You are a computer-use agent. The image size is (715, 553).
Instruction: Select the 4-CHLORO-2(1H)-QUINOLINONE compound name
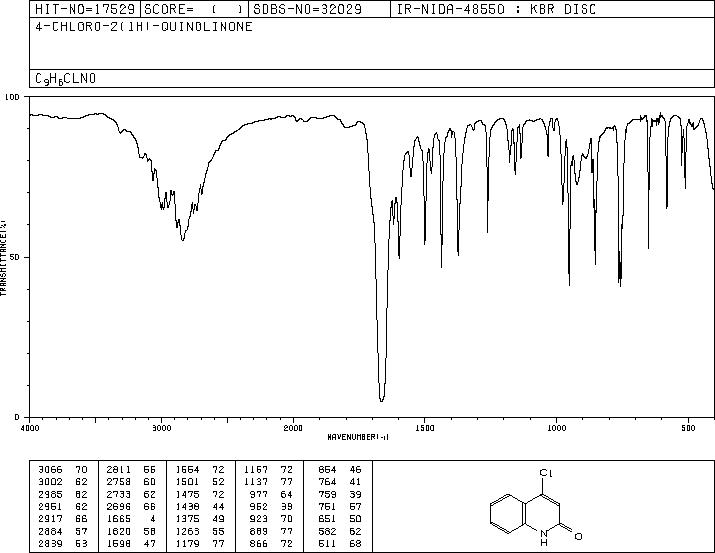coord(144,26)
